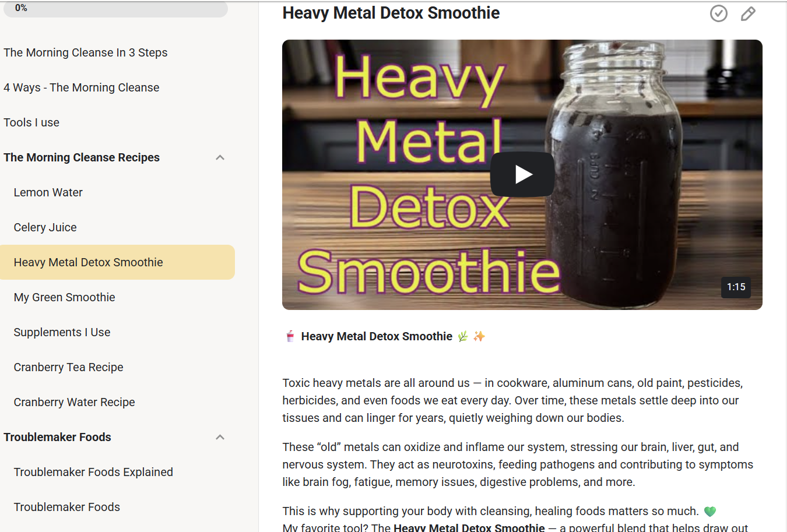Open the Troublemaker Foods lesson below Explained
787x532 pixels.
[x=67, y=507]
